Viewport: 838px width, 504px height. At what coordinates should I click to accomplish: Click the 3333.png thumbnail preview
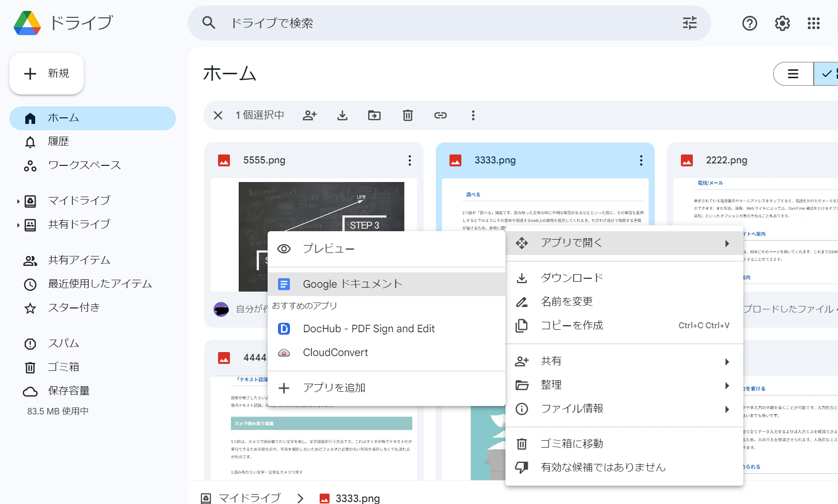point(545,204)
